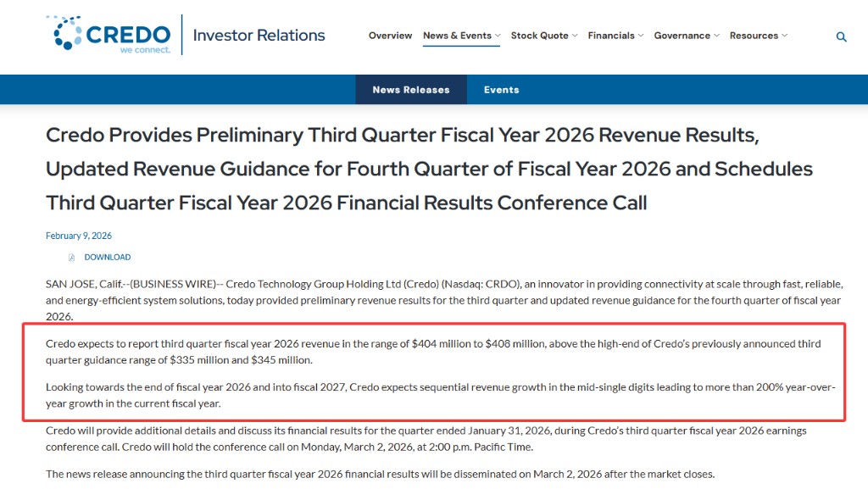868x489 pixels.
Task: Select the News Releases tab
Action: pos(411,90)
